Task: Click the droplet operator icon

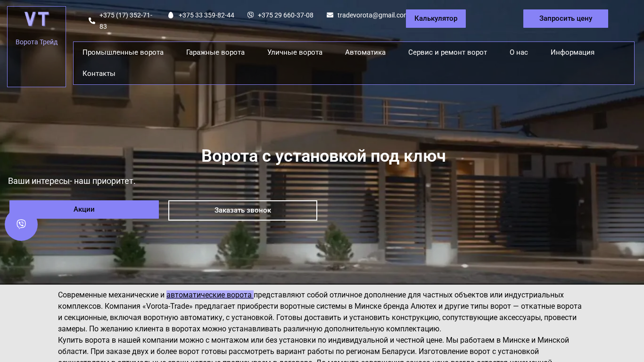Action: pos(171,15)
